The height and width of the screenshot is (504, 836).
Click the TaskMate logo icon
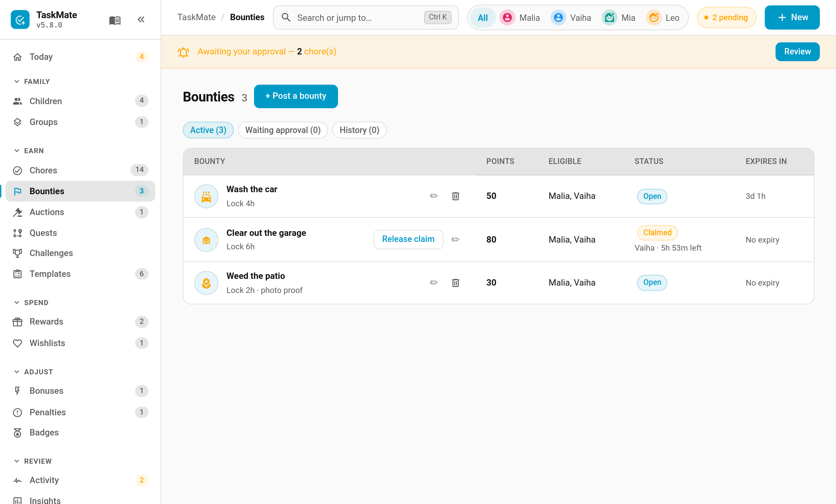[x=20, y=20]
